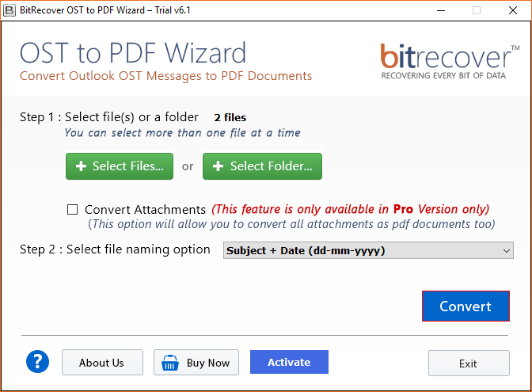Activate the software license
532x392 pixels.
click(289, 362)
